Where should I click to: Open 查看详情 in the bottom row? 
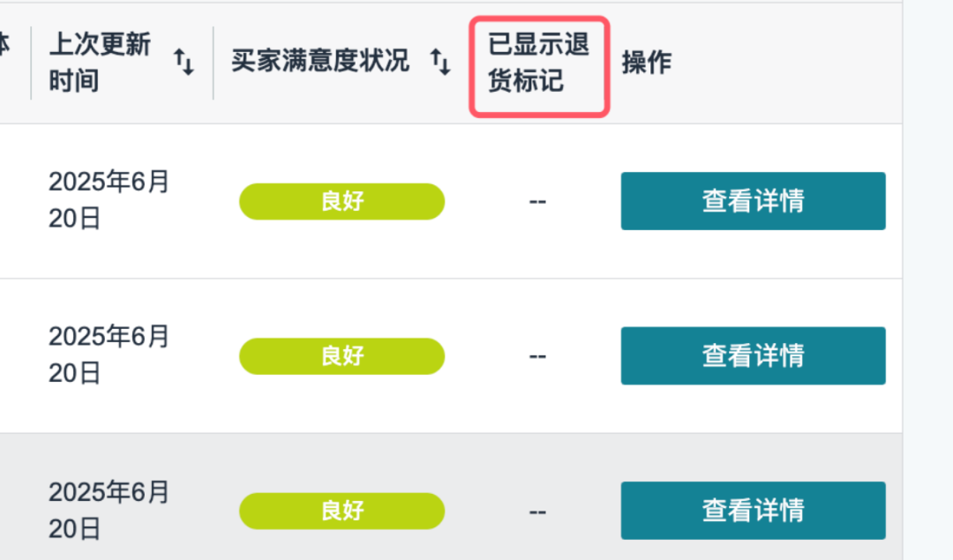click(x=754, y=511)
